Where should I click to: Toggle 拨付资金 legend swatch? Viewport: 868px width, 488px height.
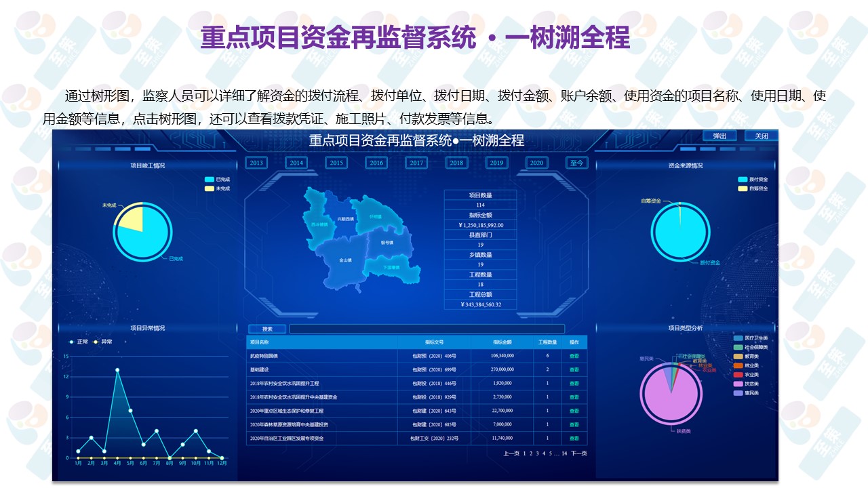743,180
